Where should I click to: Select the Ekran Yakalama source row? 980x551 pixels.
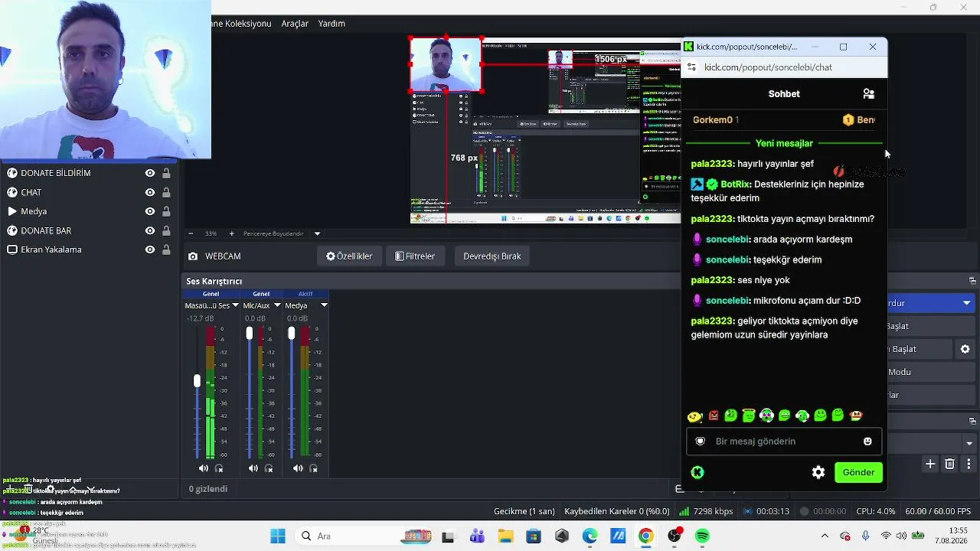[89, 249]
